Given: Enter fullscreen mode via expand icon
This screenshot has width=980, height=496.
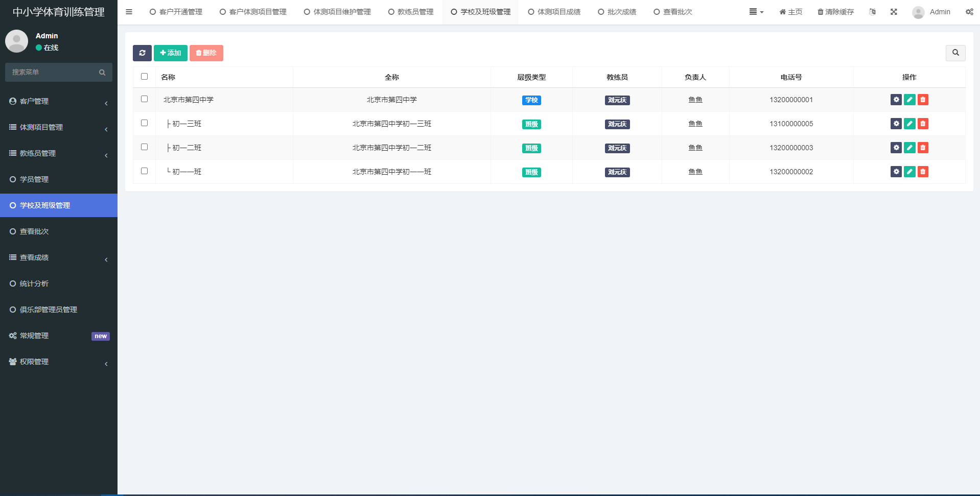Looking at the screenshot, I should 894,12.
